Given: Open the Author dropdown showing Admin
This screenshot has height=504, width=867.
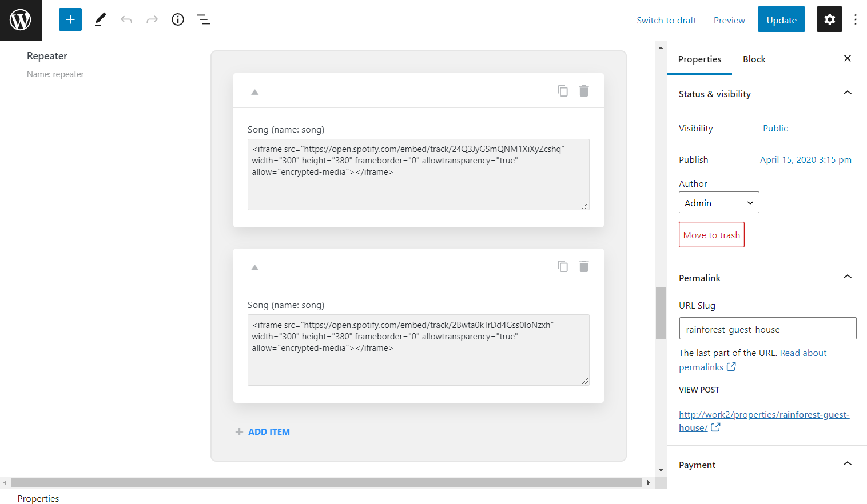Looking at the screenshot, I should (x=719, y=202).
